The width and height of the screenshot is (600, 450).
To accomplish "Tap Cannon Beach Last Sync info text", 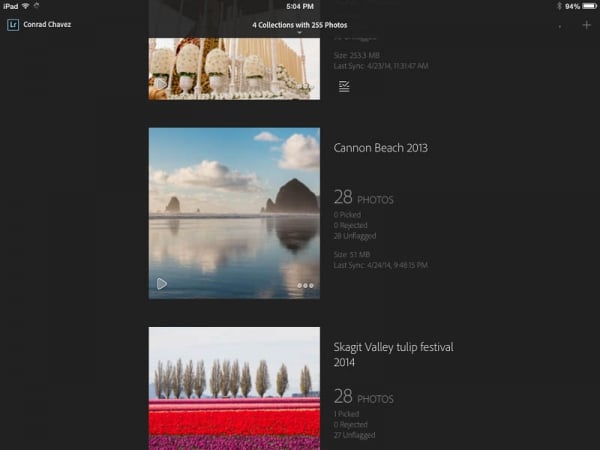I will point(381,265).
